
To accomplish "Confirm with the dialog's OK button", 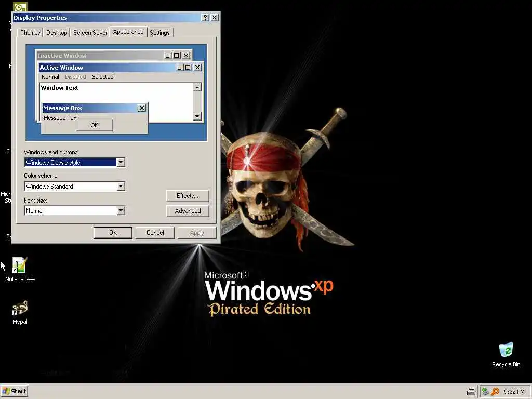I will pos(113,233).
